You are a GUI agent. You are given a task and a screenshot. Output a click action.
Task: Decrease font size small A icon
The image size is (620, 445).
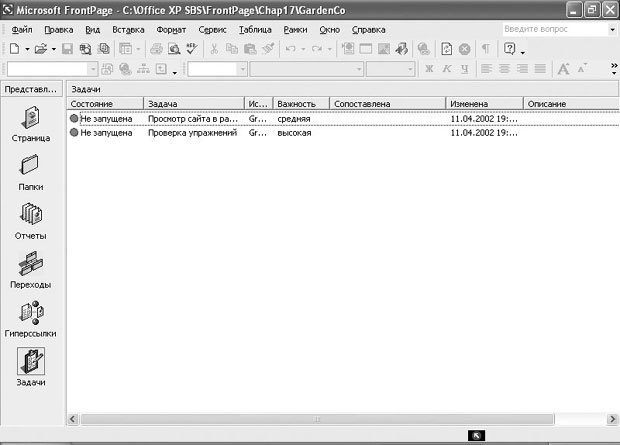pyautogui.click(x=582, y=69)
